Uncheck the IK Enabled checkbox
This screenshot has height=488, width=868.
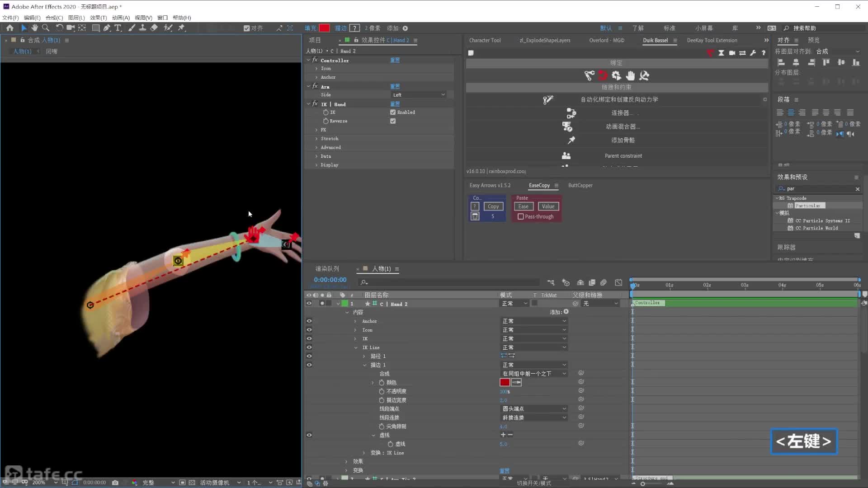click(x=393, y=112)
